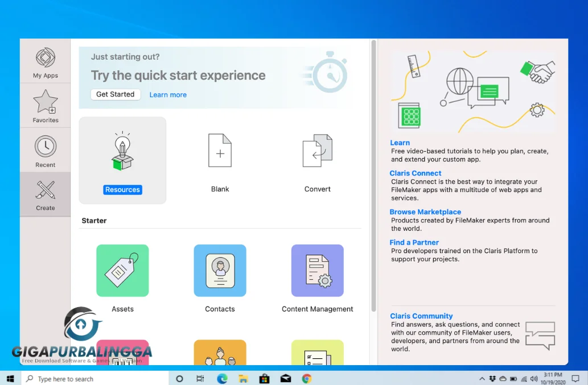Open the yellow people-group starter template
This screenshot has width=588, height=385.
click(220, 353)
